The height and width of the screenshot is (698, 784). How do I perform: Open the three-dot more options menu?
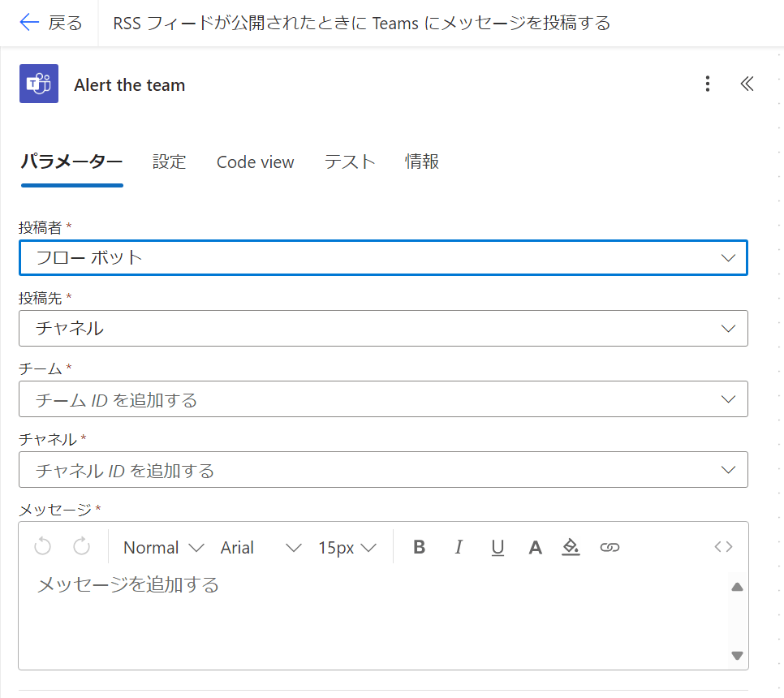pyautogui.click(x=708, y=84)
